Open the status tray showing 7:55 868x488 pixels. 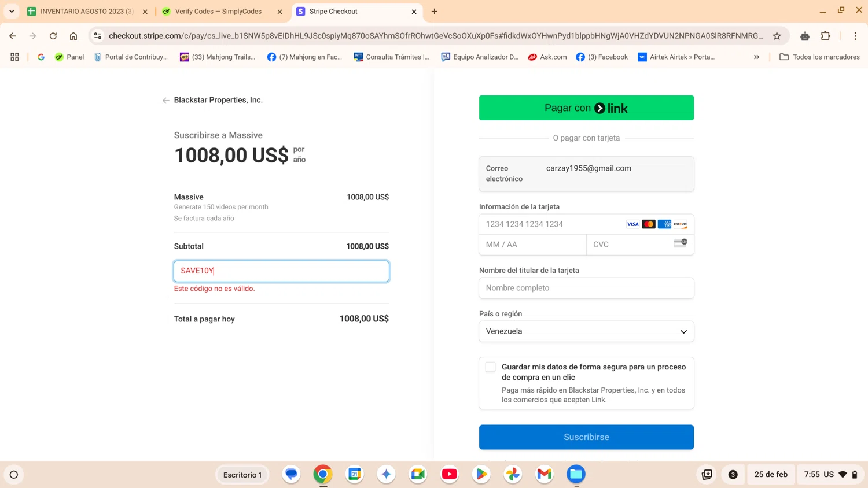click(830, 475)
